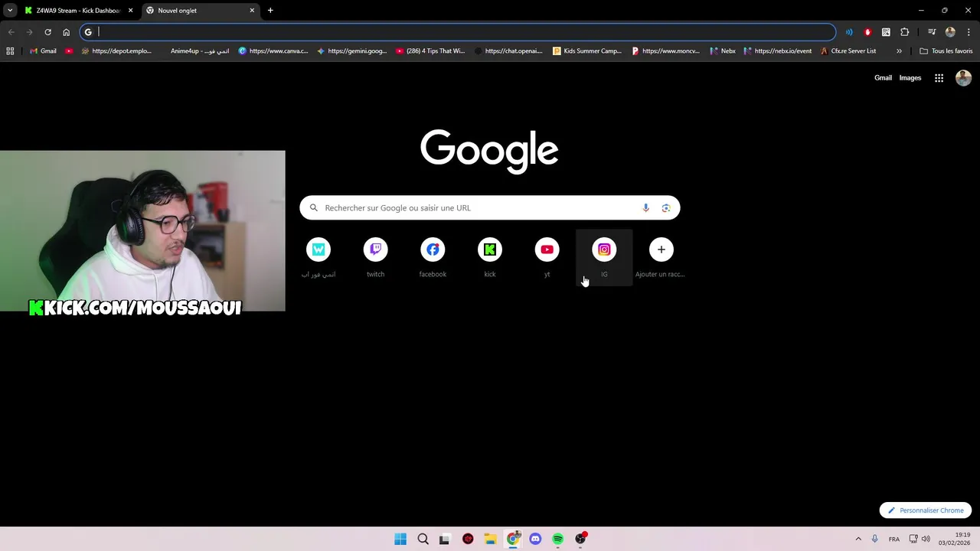Image resolution: width=980 pixels, height=551 pixels.
Task: Open Windows taskbar Search
Action: pos(423,539)
